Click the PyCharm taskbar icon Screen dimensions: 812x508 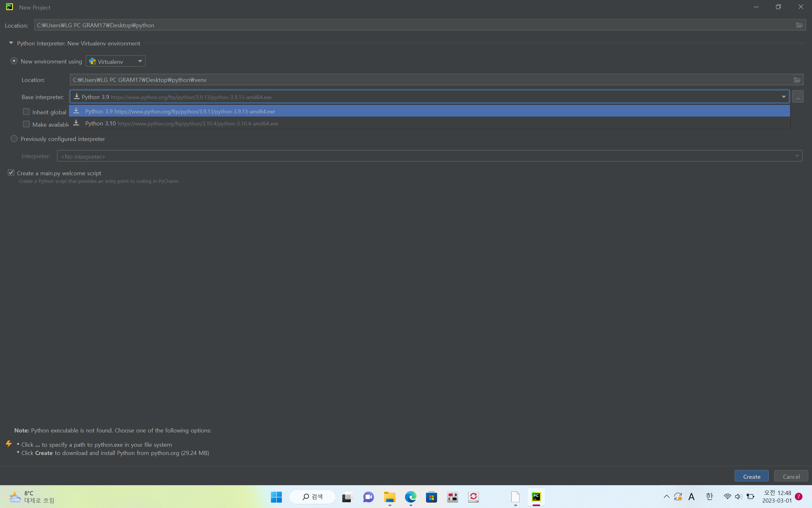click(x=536, y=497)
